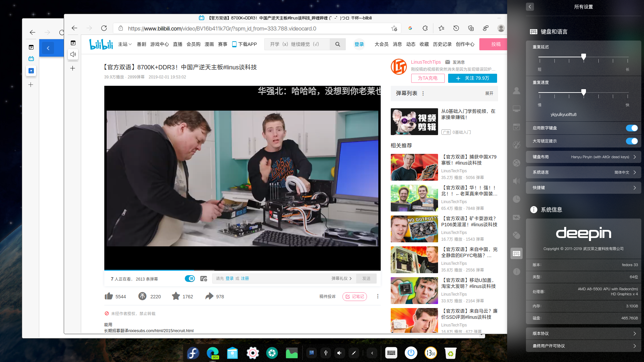644x362 pixels.
Task: Open Edge Dev from the dock
Action: (x=213, y=353)
